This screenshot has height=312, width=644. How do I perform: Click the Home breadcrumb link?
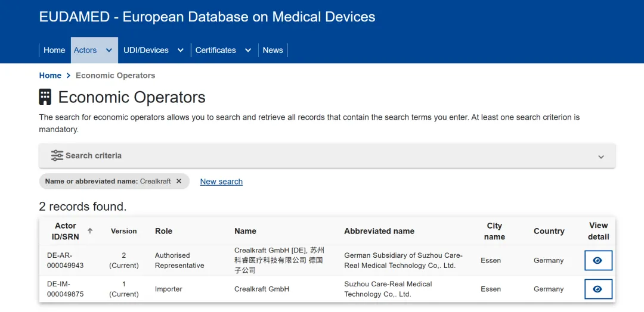[50, 76]
